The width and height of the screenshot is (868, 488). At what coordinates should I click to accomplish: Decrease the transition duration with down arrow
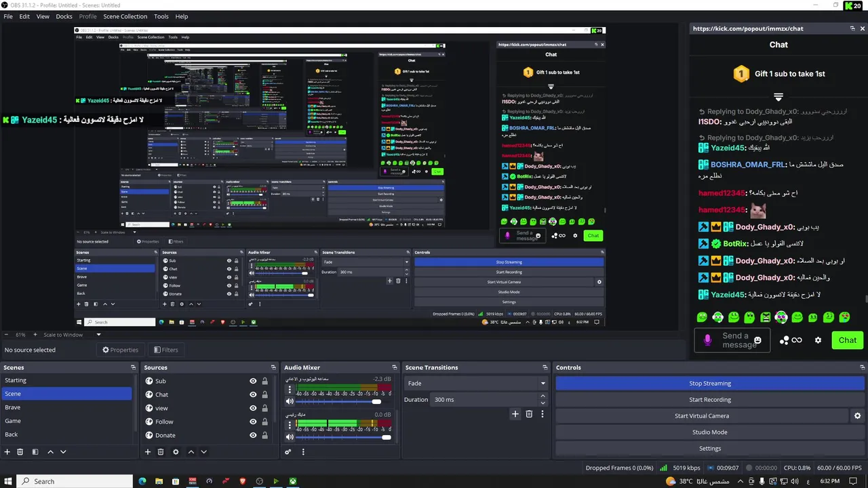pos(542,403)
